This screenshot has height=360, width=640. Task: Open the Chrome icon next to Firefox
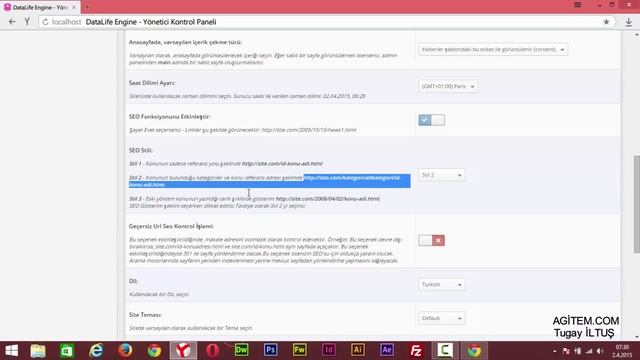tap(154, 351)
